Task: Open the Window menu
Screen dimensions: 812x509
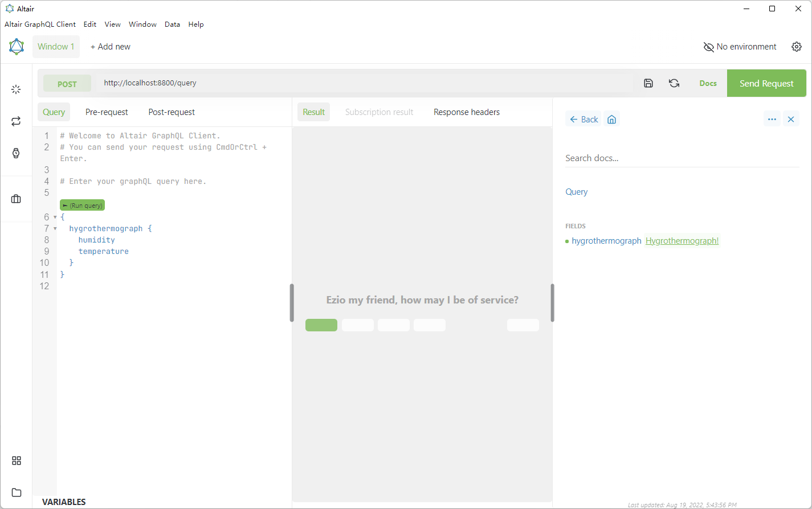Action: click(x=142, y=24)
